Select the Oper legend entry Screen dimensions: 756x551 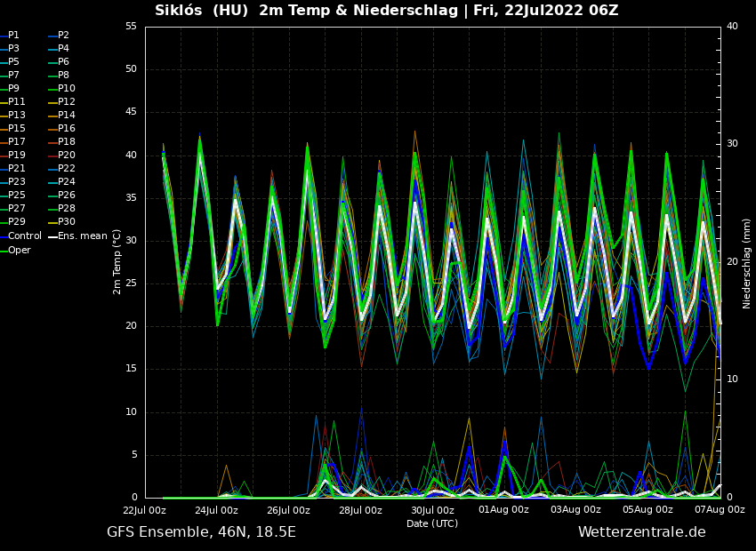click(x=19, y=251)
